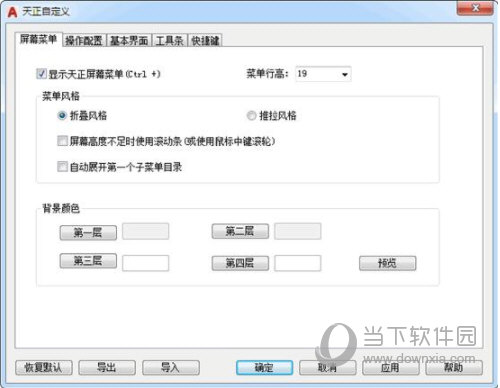Viewport: 500px width, 388px height.
Task: Click the 第一层 color swatch
Action: pos(145,231)
